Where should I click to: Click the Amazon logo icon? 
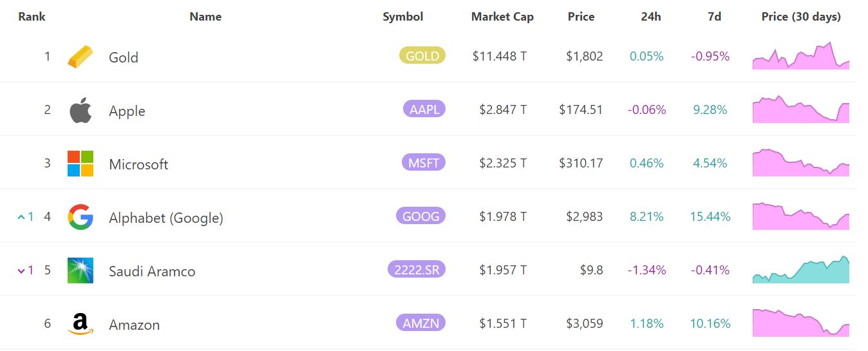click(x=80, y=324)
